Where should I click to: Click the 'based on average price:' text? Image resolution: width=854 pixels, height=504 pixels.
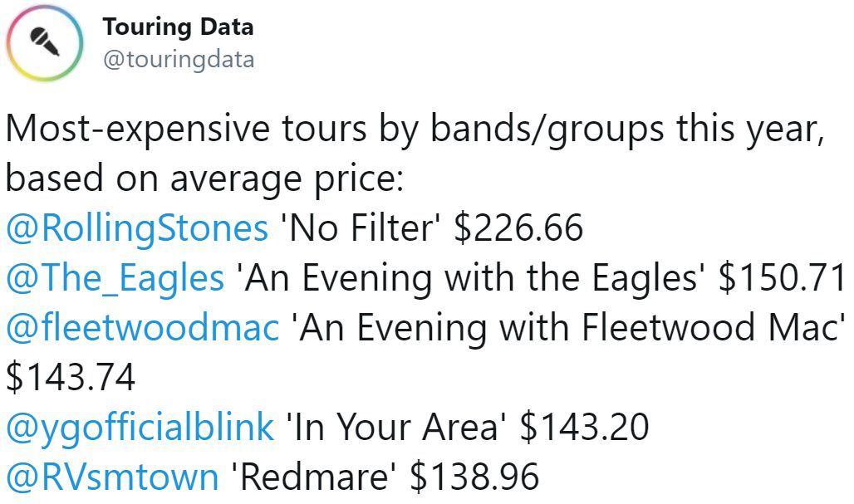(x=204, y=178)
